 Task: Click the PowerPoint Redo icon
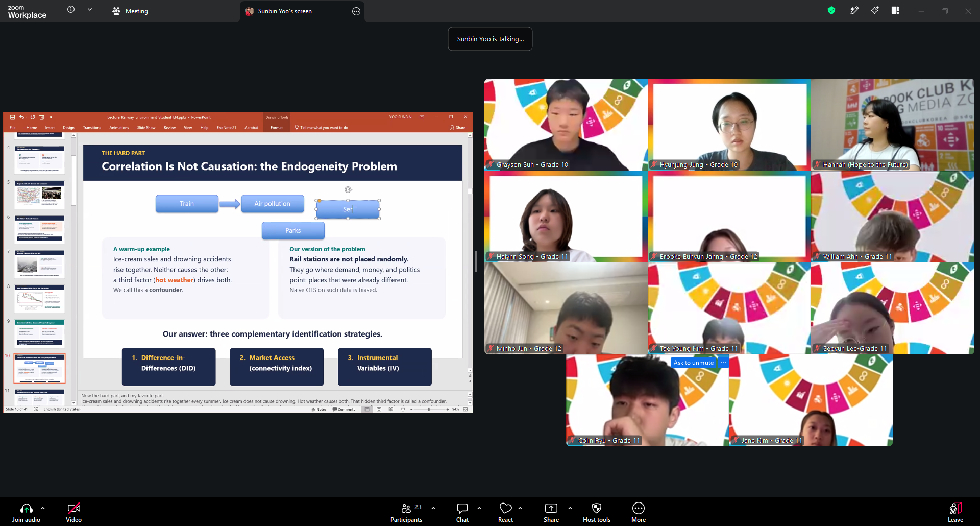click(33, 117)
